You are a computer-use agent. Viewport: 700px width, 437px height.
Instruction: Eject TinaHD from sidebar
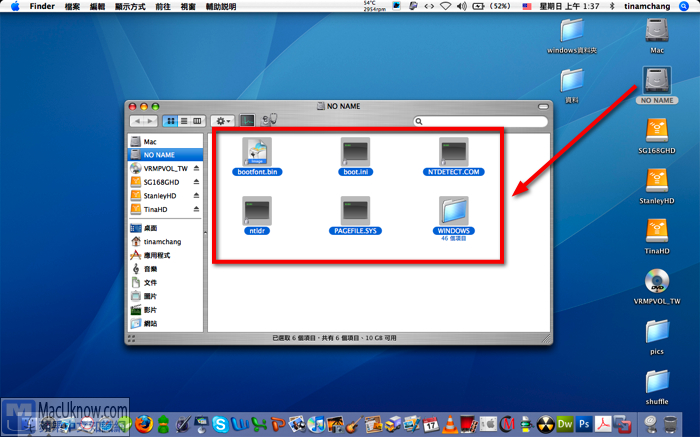click(x=196, y=208)
